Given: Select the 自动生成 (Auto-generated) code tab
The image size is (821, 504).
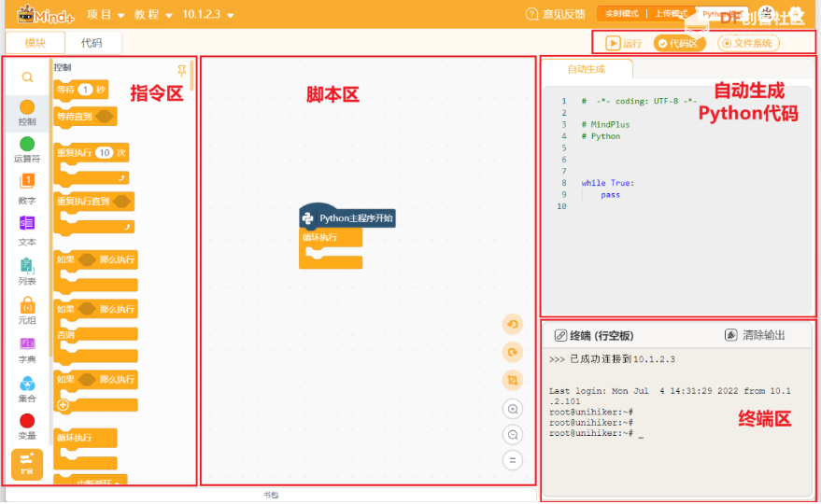Looking at the screenshot, I should 587,69.
